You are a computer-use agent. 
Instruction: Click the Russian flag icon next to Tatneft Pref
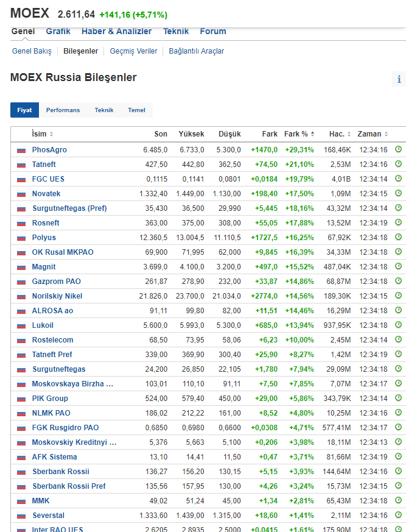pyautogui.click(x=21, y=355)
